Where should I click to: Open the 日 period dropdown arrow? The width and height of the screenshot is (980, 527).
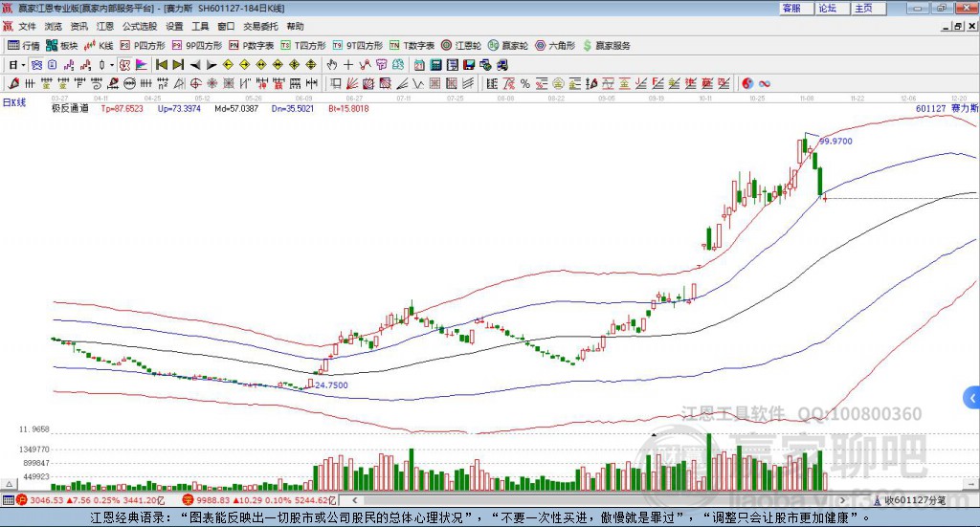tap(23, 65)
